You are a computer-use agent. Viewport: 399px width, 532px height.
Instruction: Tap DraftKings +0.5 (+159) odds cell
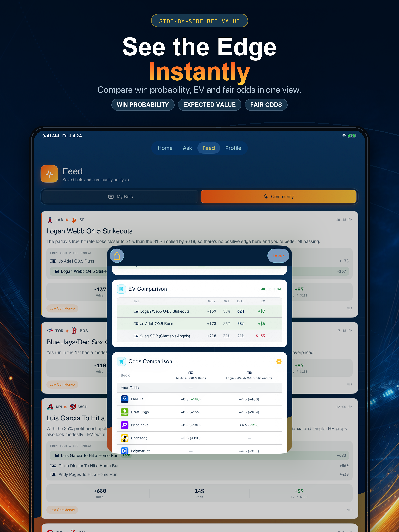pyautogui.click(x=191, y=412)
